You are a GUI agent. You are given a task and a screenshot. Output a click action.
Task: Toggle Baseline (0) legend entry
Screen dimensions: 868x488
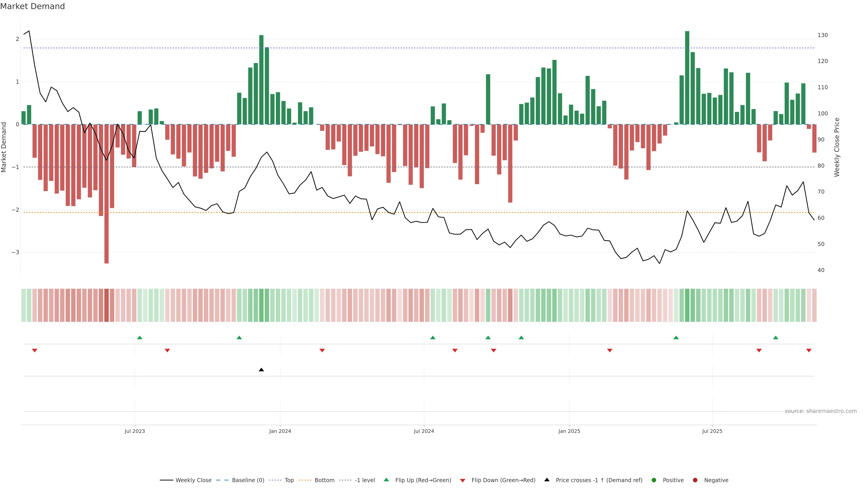pyautogui.click(x=248, y=480)
